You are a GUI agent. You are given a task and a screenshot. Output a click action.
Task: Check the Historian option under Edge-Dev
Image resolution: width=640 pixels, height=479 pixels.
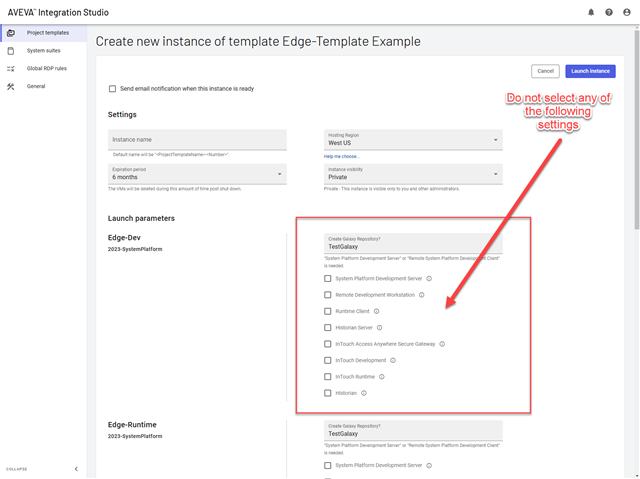pyautogui.click(x=327, y=393)
